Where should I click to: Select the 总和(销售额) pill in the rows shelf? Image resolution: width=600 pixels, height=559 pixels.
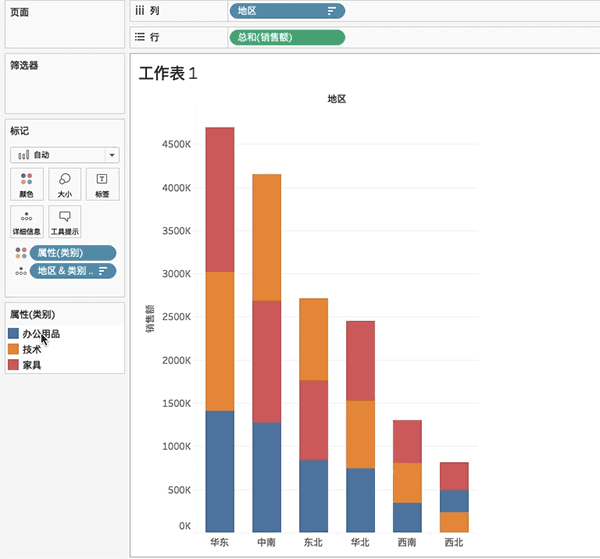coord(286,37)
